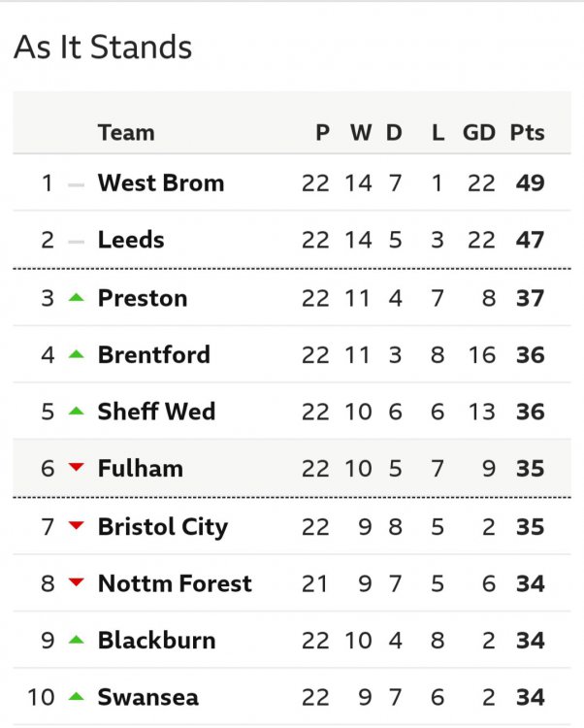
Task: Open the Nottm Forest team link
Action: tap(175, 583)
